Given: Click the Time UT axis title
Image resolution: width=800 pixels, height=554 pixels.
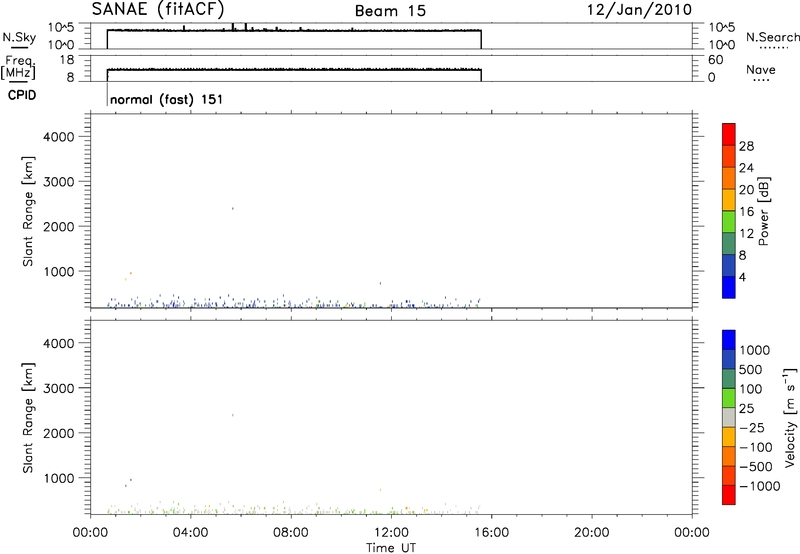Looking at the screenshot, I should [x=391, y=548].
